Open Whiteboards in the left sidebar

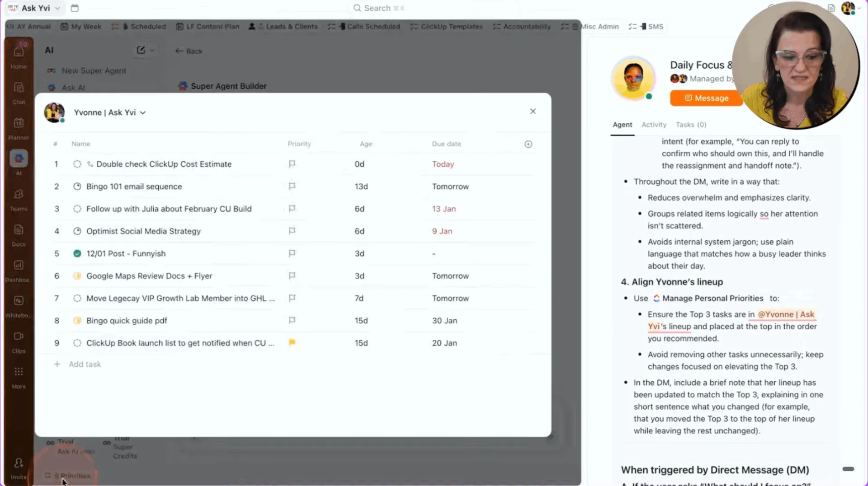18,306
